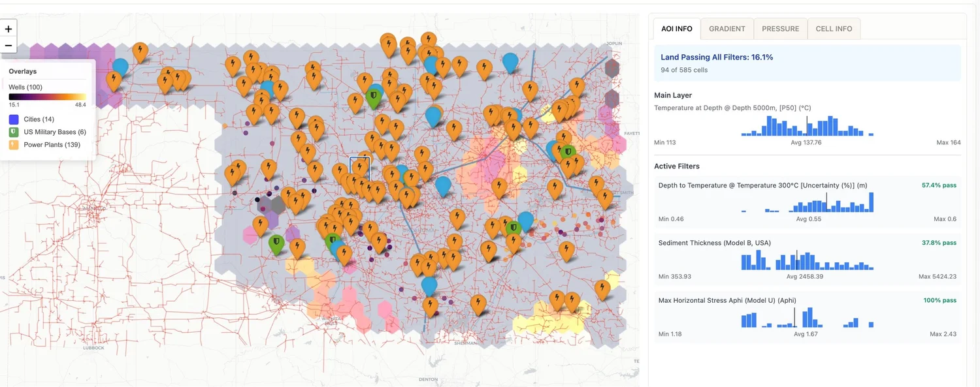Click the blue-outlined selected map cell

(x=359, y=168)
